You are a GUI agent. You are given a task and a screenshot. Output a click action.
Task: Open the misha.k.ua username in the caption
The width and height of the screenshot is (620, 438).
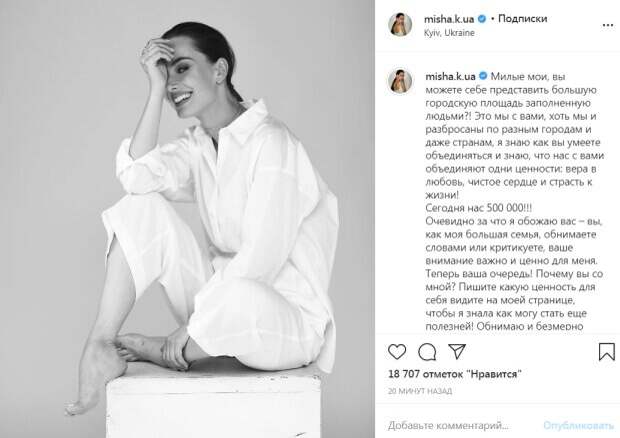[450, 76]
